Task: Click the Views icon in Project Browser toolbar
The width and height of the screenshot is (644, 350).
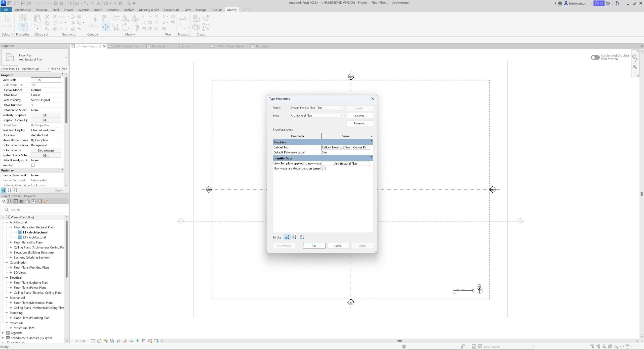Action: (x=9, y=201)
